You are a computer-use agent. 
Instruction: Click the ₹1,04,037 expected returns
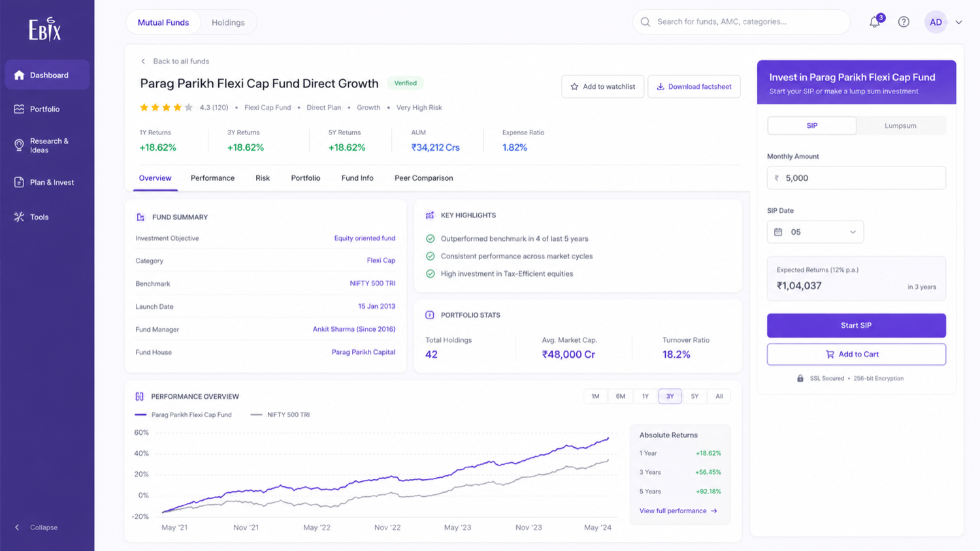pyautogui.click(x=799, y=286)
